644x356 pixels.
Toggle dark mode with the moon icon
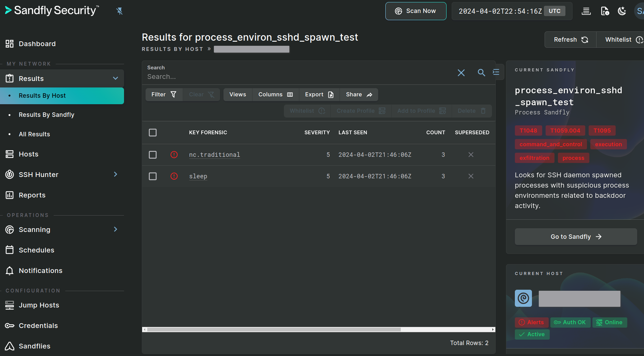point(622,11)
